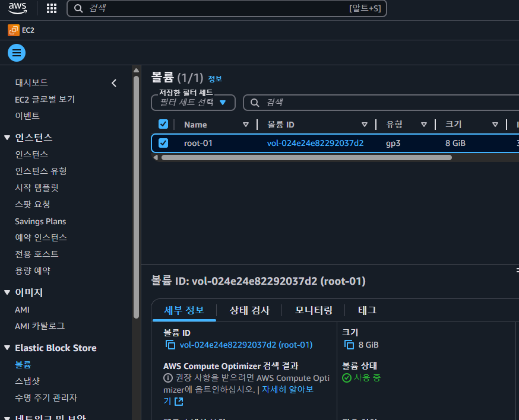The width and height of the screenshot is (519, 420).
Task: Click the search magnifier in top bar
Action: coord(78,8)
